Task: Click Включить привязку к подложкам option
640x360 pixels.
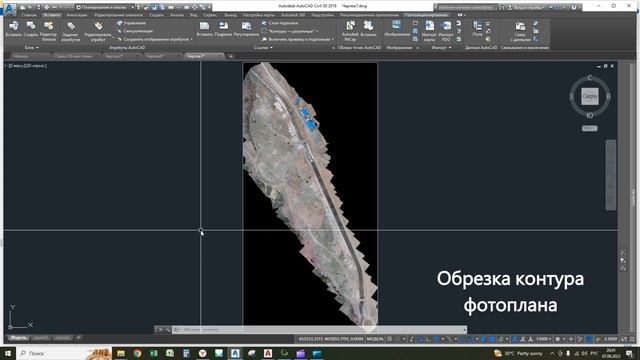Action: [297, 40]
